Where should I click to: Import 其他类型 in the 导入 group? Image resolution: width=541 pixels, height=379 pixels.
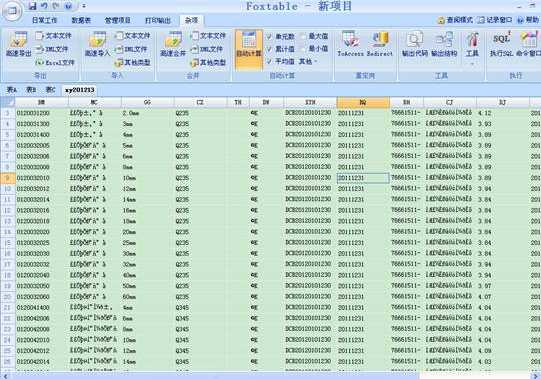coord(133,62)
